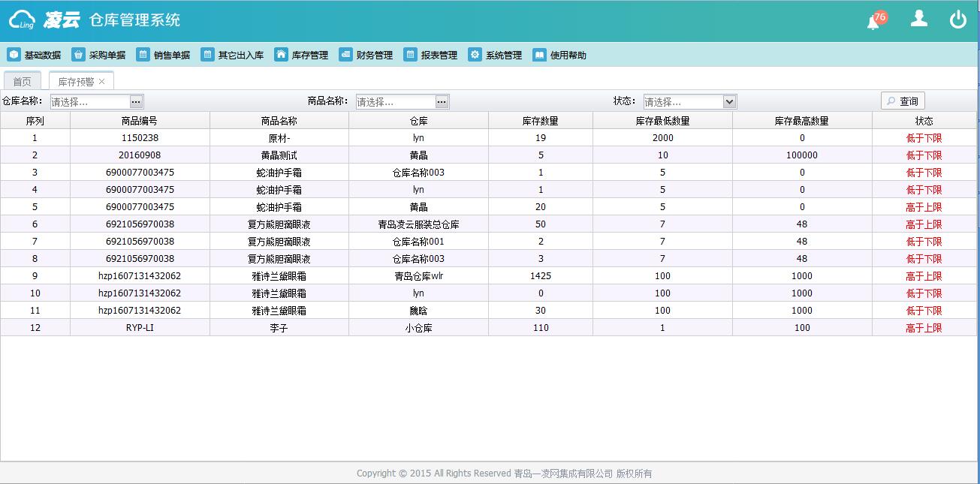The width and height of the screenshot is (980, 484).
Task: Switch to the 首页 tab
Action: click(23, 81)
